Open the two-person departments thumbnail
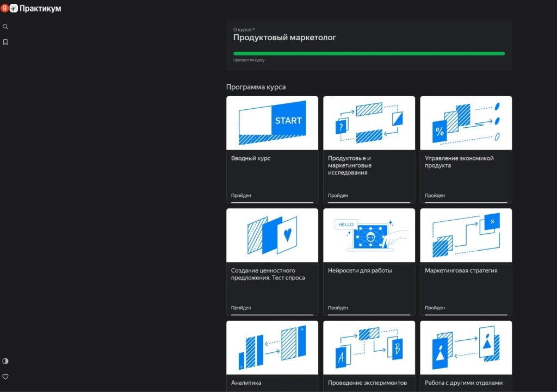Viewport: 557px width, 392px height. tap(466, 347)
